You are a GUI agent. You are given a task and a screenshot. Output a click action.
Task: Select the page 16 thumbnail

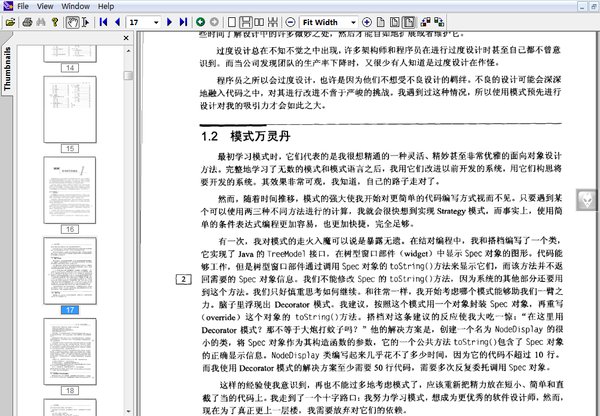(x=70, y=190)
